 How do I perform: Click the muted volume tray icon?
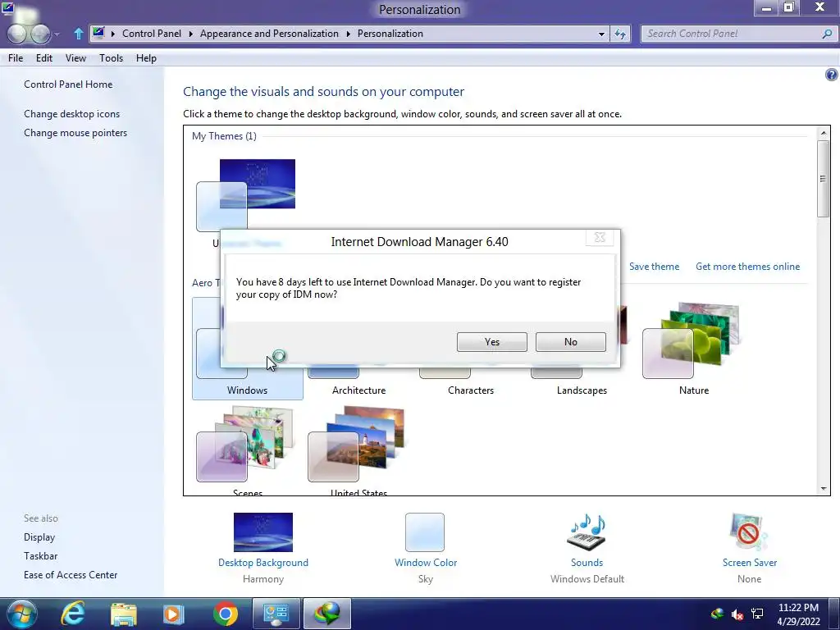[x=737, y=614]
